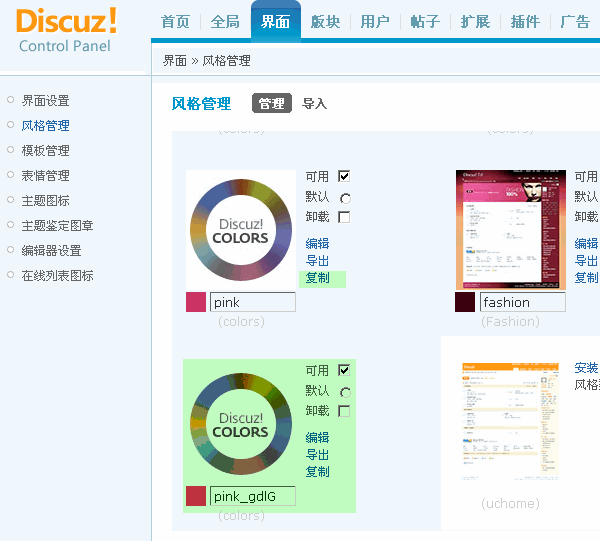Click the pink_gdIG style name field
The width and height of the screenshot is (600, 541).
pyautogui.click(x=253, y=496)
